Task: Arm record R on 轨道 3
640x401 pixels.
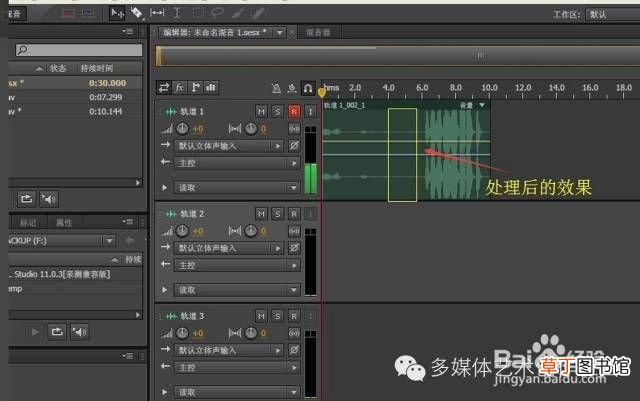Action: (294, 316)
